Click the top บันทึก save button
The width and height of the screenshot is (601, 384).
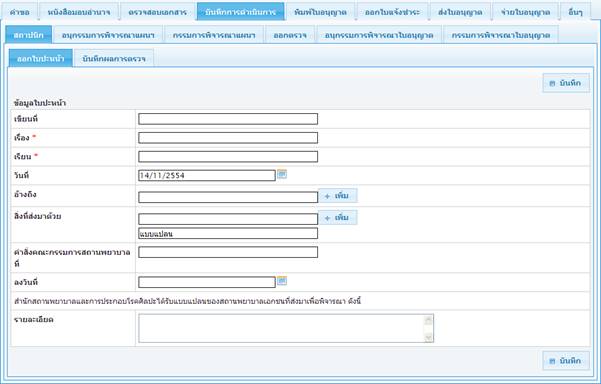pyautogui.click(x=566, y=83)
